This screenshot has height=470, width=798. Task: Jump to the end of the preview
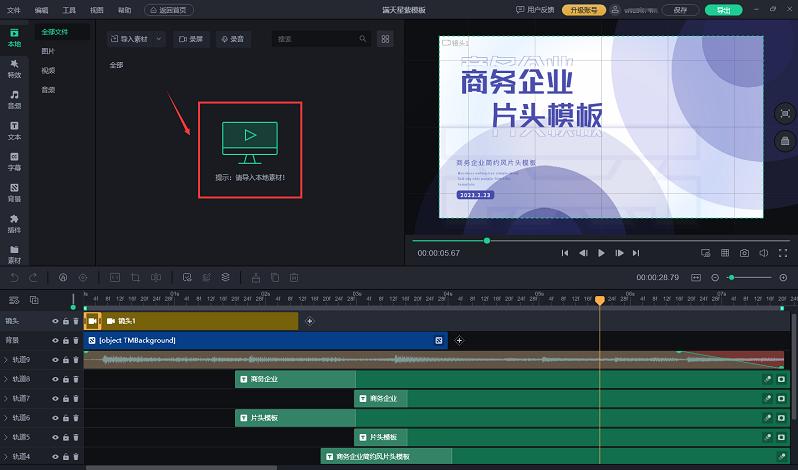click(x=636, y=253)
